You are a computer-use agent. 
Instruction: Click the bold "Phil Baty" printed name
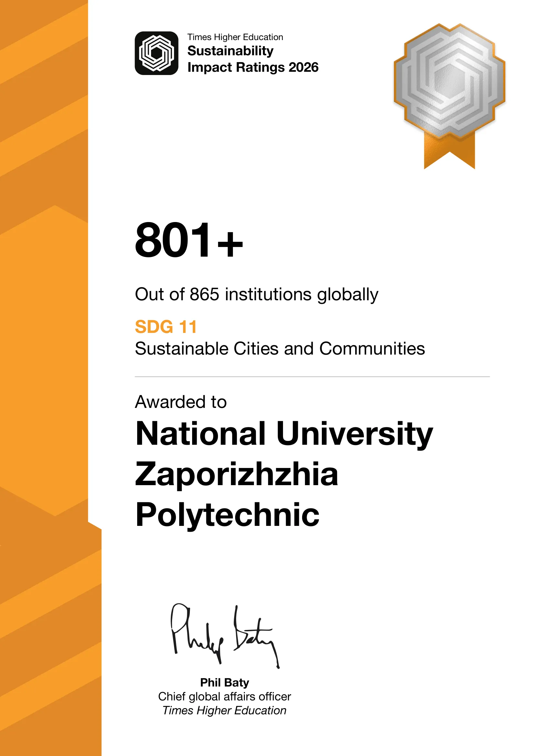click(x=225, y=683)
